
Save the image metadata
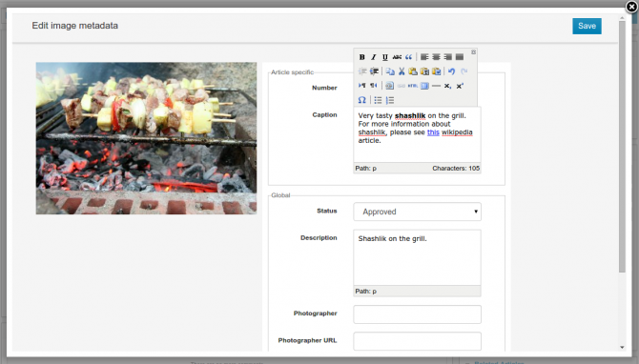point(587,26)
